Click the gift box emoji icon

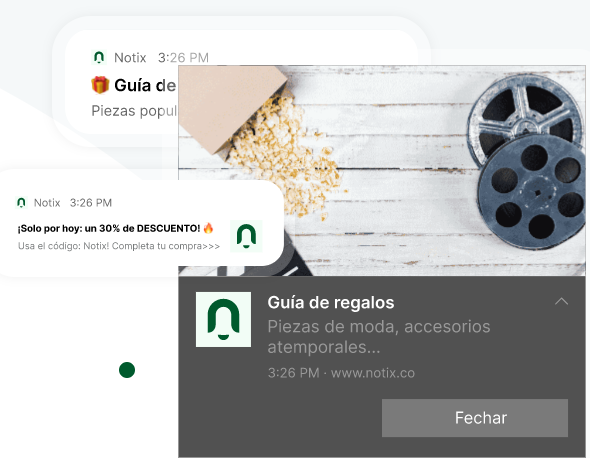(100, 85)
